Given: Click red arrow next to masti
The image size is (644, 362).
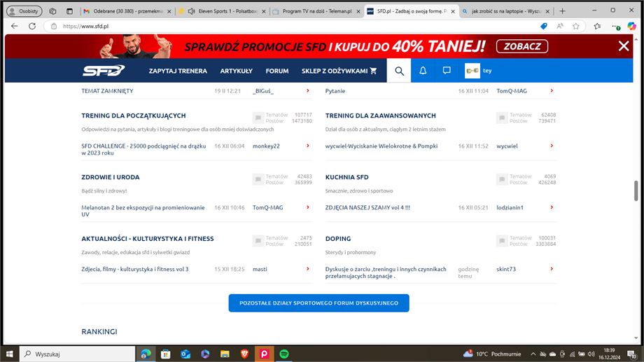Looking at the screenshot, I should [x=307, y=269].
